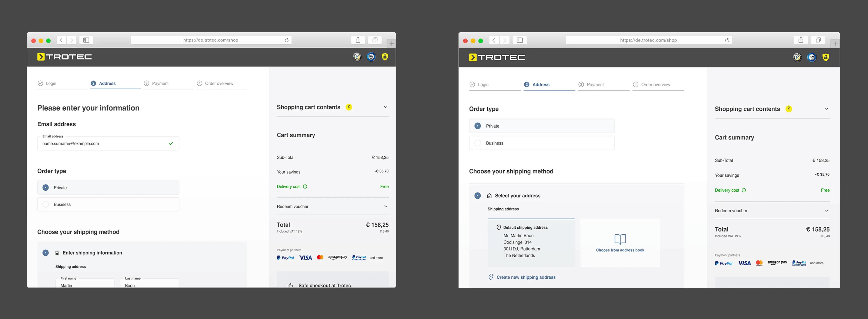868x319 pixels.
Task: Click the Trotec logo in the left window
Action: pyautogui.click(x=64, y=57)
